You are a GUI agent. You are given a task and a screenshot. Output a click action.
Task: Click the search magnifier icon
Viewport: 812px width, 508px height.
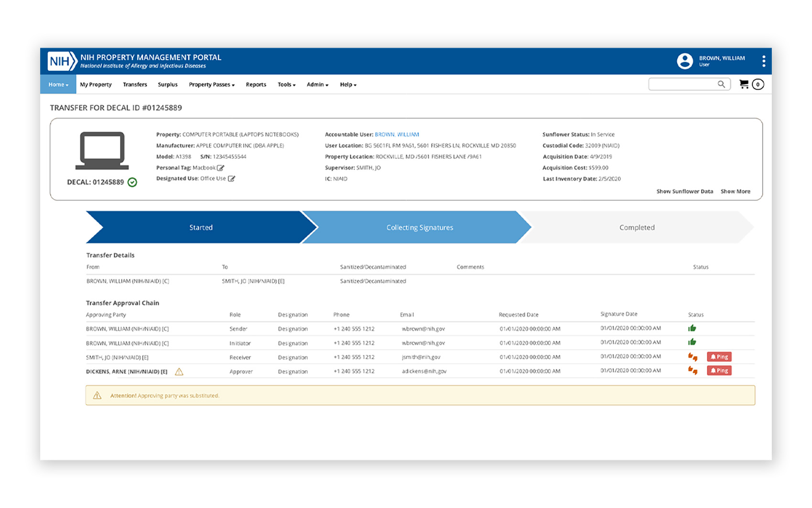pyautogui.click(x=721, y=85)
